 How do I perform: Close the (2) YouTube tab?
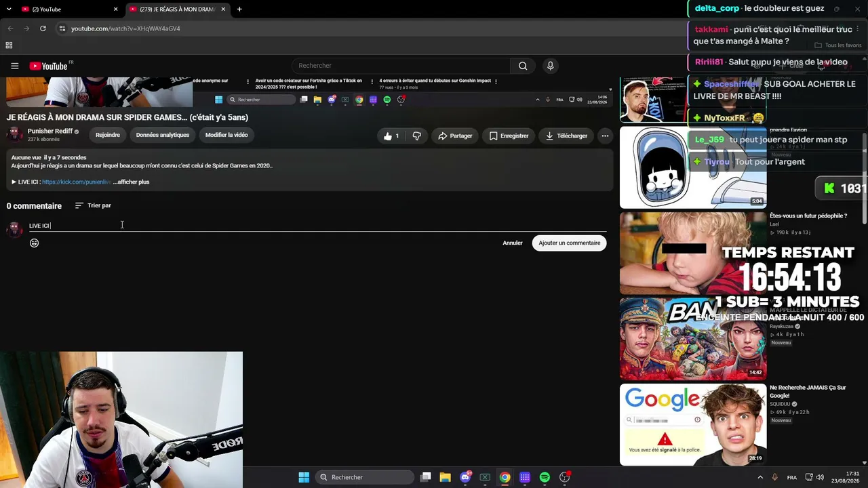click(115, 9)
